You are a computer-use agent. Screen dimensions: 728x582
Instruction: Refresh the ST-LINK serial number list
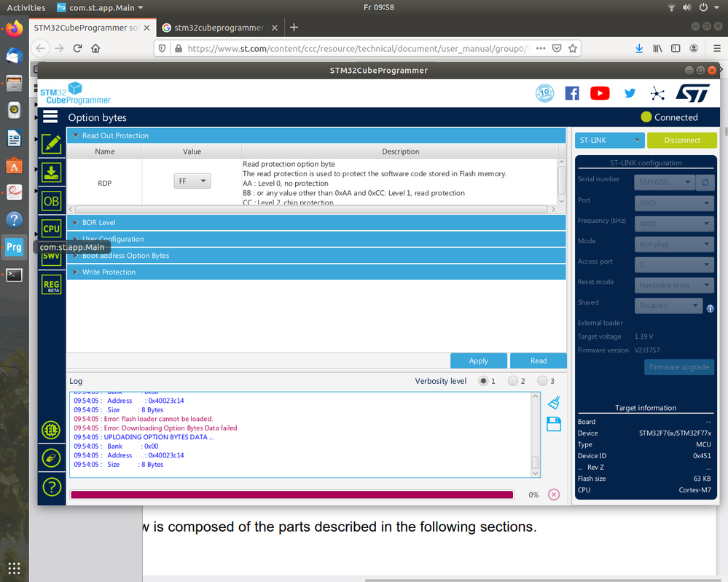pos(705,182)
